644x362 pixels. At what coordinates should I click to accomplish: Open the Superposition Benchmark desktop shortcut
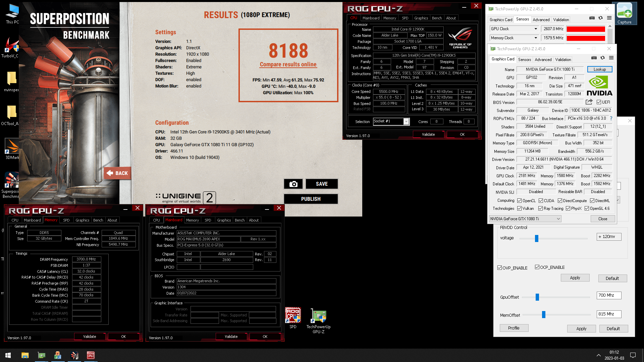click(11, 185)
